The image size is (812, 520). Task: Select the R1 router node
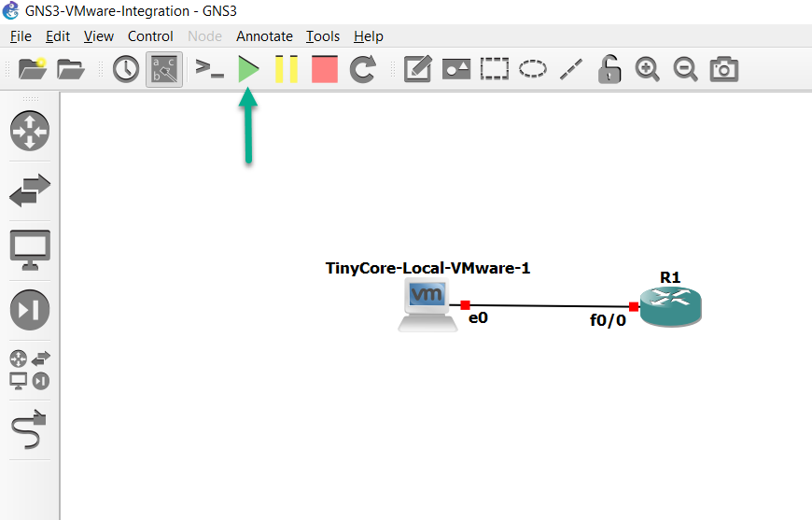(x=671, y=306)
